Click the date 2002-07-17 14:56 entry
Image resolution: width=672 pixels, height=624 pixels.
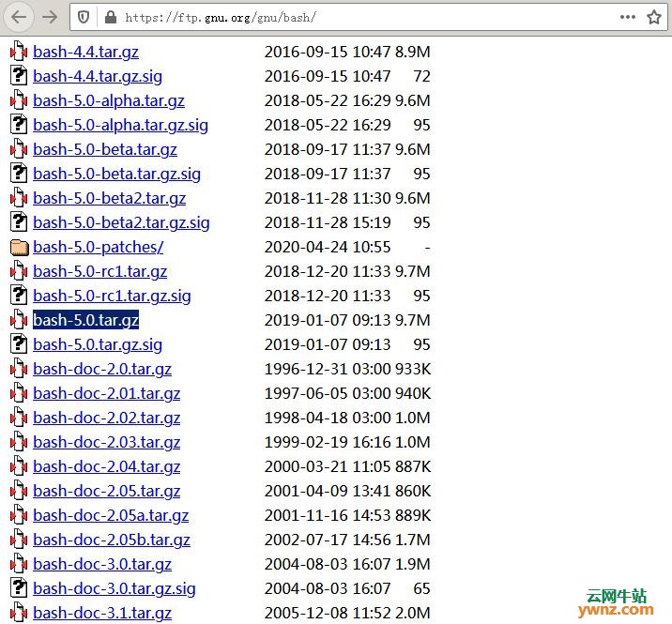(x=328, y=540)
